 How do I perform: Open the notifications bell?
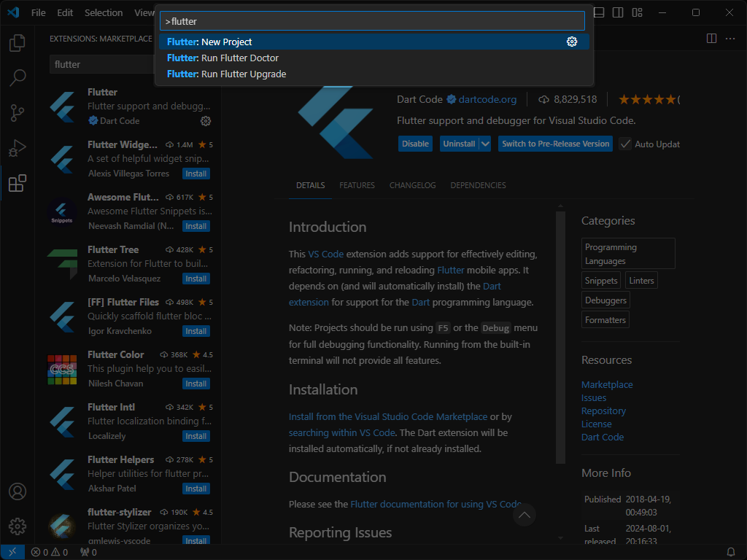[x=730, y=553]
